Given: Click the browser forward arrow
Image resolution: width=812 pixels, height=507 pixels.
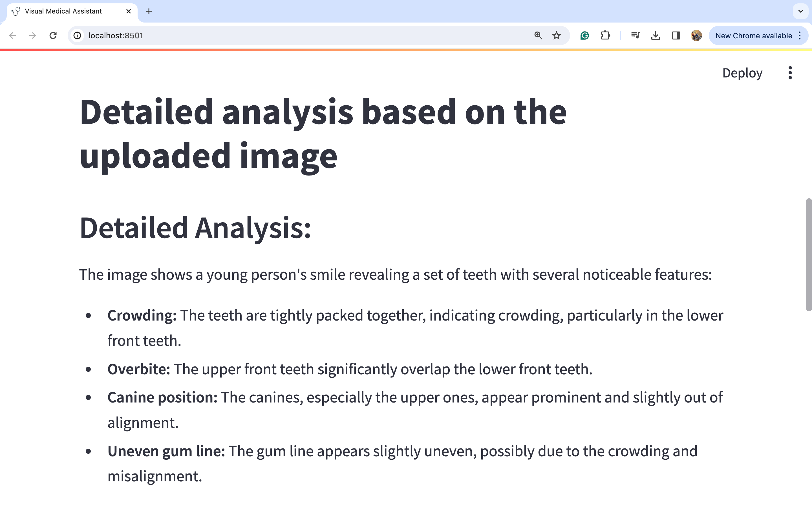Looking at the screenshot, I should [32, 35].
